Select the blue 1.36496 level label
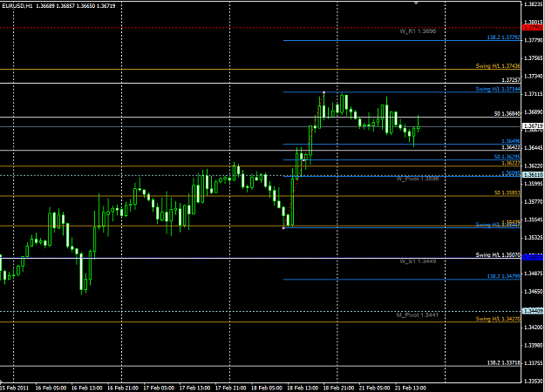The image size is (545, 392). [511, 141]
